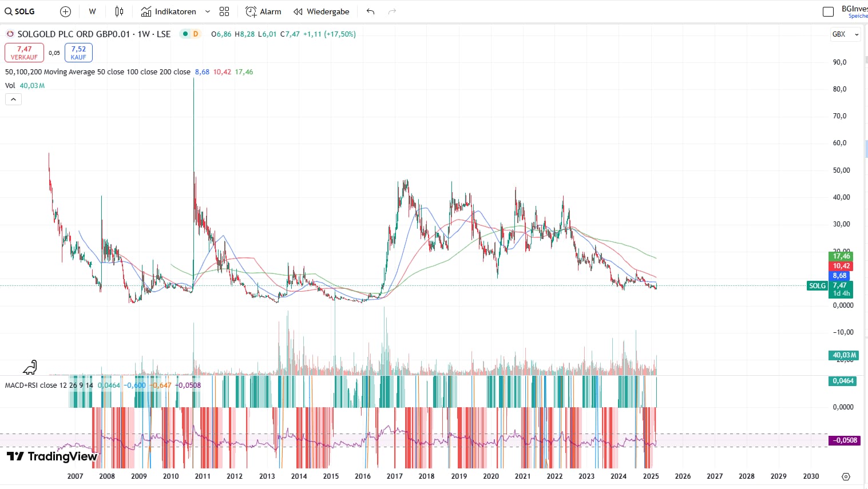
Task: Select the MACD+RSI close indicator legend
Action: (x=49, y=385)
